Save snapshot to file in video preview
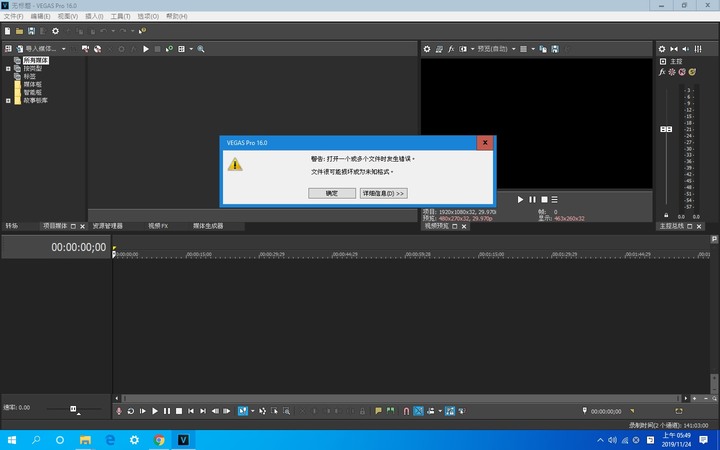Image resolution: width=720 pixels, height=450 pixels. pyautogui.click(x=555, y=49)
